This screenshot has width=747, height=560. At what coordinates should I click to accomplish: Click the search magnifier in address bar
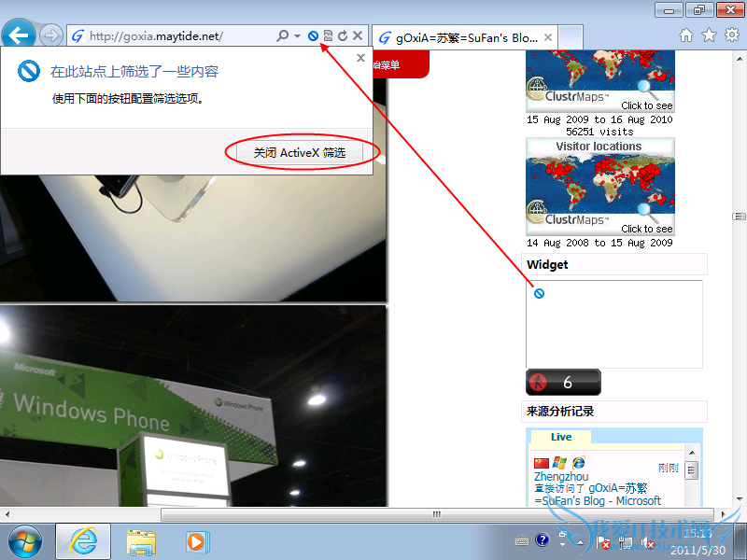point(283,35)
